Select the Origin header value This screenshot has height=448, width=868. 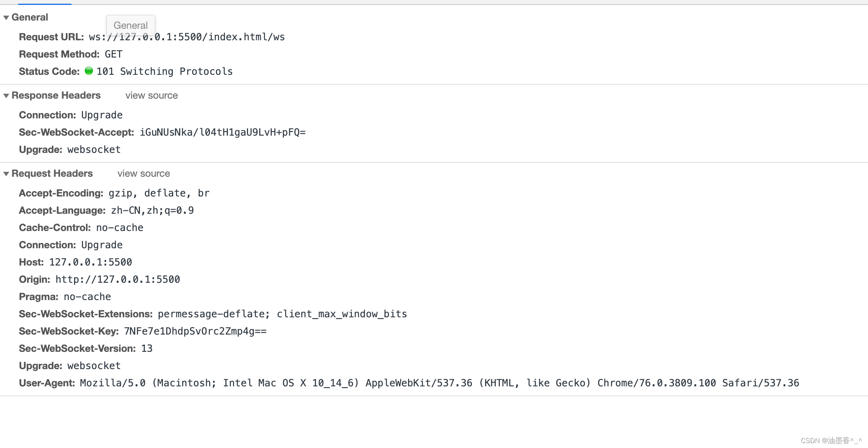tap(118, 279)
